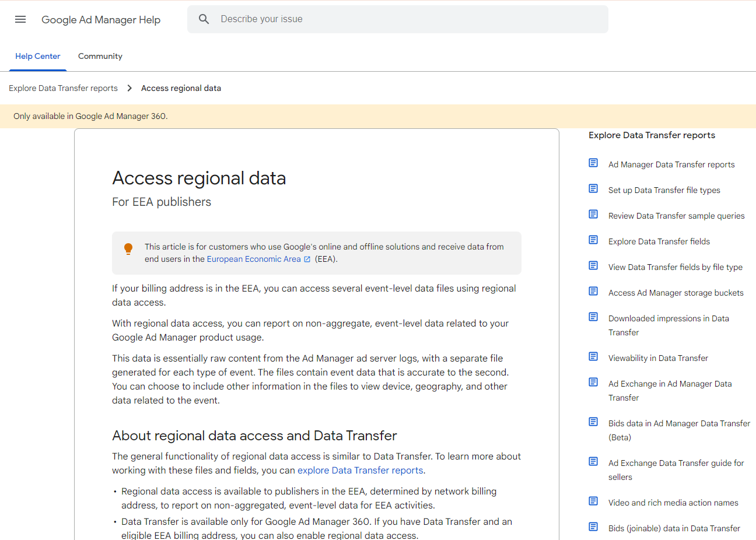The width and height of the screenshot is (756, 540).
Task: Click article icon for Video and rich media action names
Action: click(593, 501)
